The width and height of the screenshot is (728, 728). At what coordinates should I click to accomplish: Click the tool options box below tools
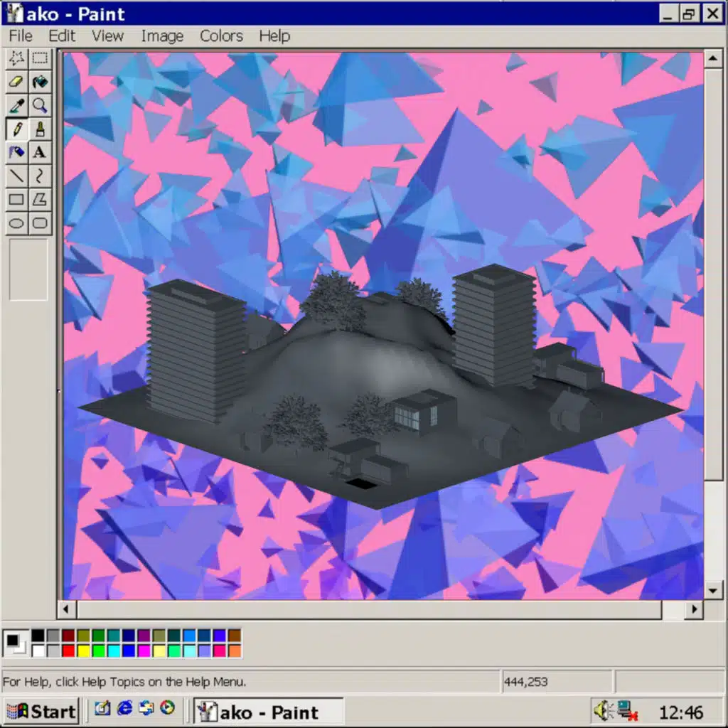click(x=28, y=270)
